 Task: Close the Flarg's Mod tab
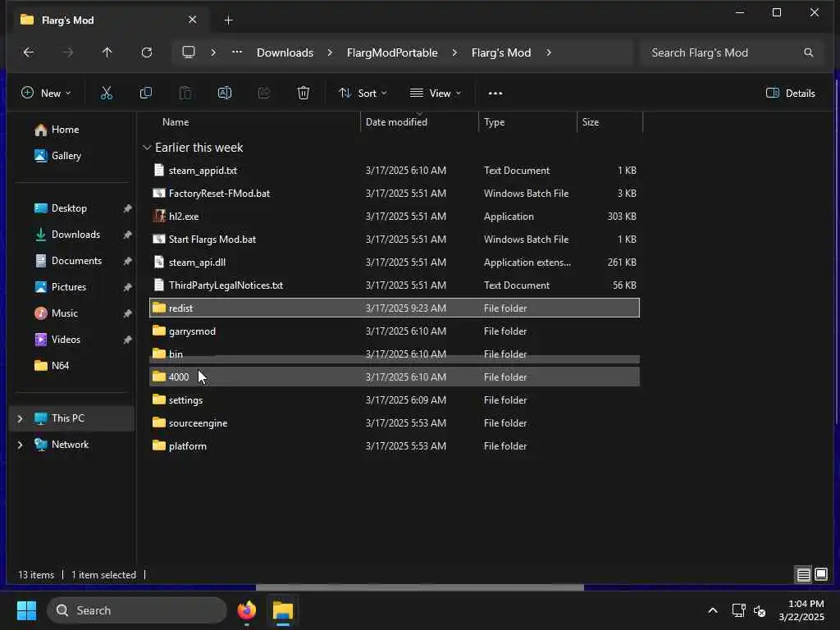192,20
